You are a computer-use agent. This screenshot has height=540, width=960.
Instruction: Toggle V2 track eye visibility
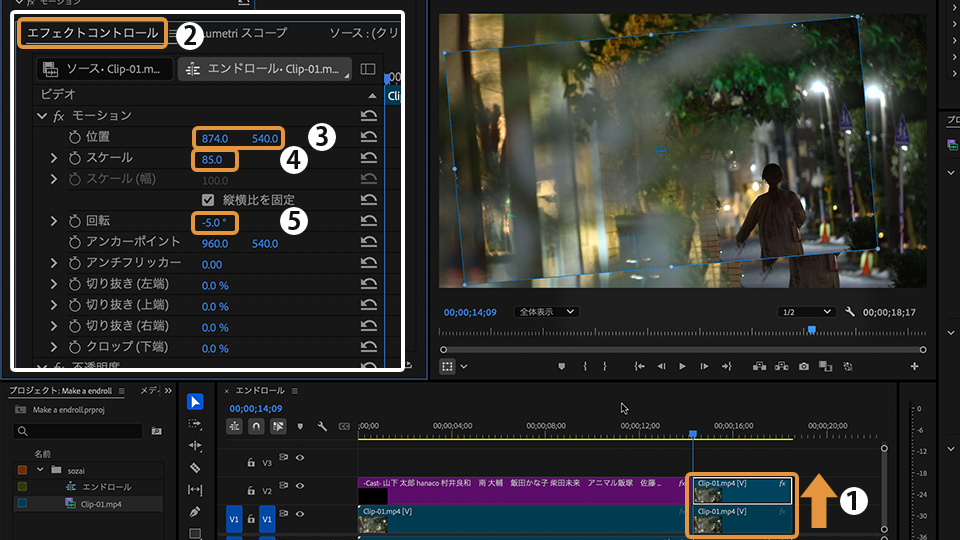pos(300,486)
